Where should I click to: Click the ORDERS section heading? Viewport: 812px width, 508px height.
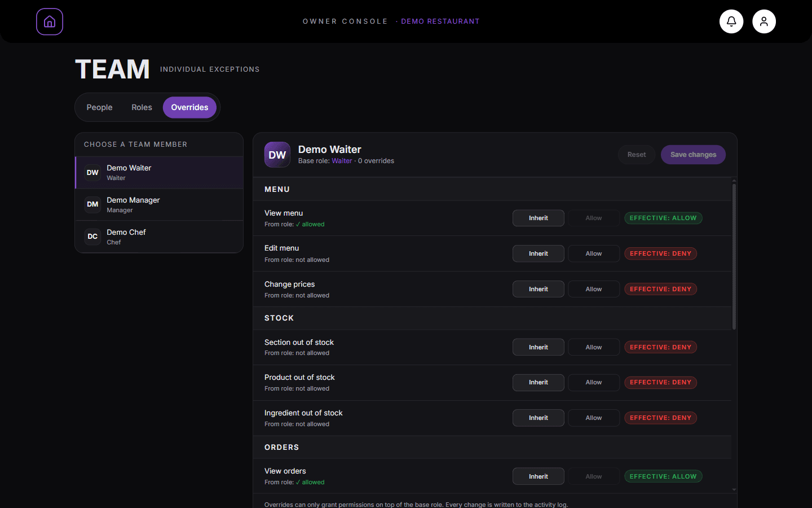[281, 447]
